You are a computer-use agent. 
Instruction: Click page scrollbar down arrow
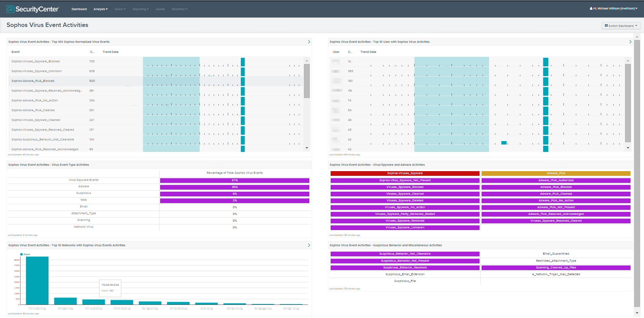tap(637, 313)
